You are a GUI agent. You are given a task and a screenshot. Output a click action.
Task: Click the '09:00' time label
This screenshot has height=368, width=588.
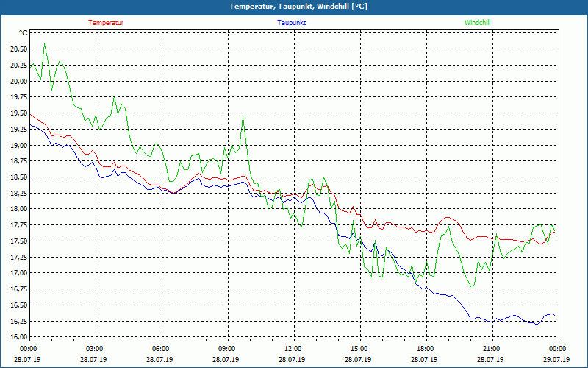point(227,349)
